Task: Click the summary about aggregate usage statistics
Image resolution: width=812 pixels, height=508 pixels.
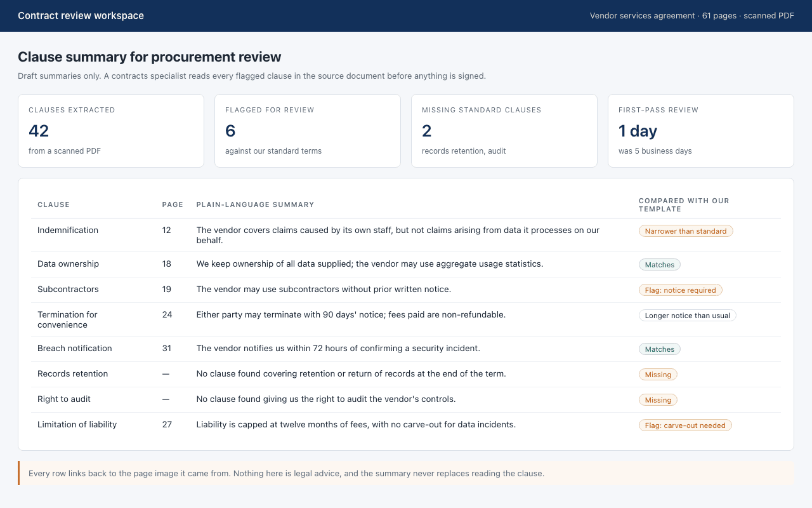Action: pyautogui.click(x=370, y=264)
